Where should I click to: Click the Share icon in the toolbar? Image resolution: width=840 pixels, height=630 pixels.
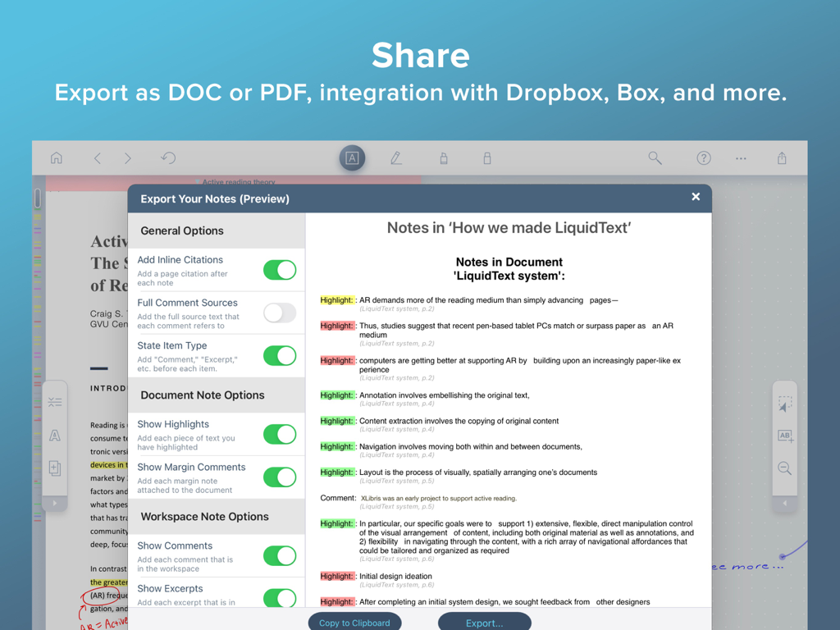(x=781, y=157)
